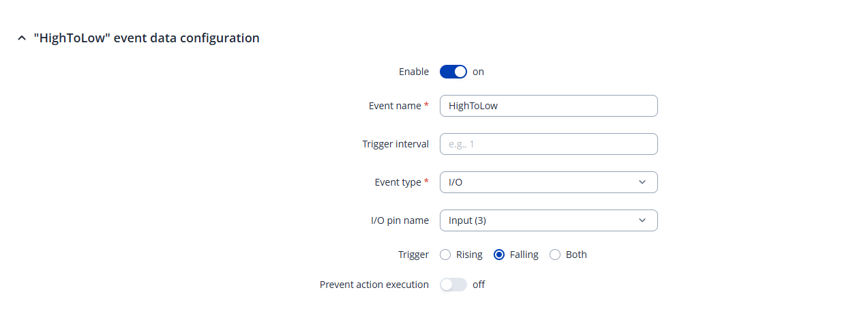Viewport: 868px width, 331px height.
Task: Click the "Rising" option label text
Action: pos(469,255)
